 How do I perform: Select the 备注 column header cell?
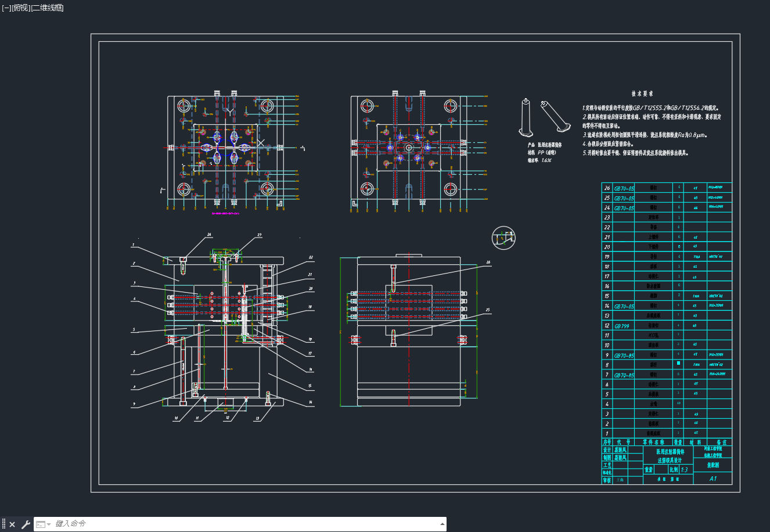pos(720,443)
